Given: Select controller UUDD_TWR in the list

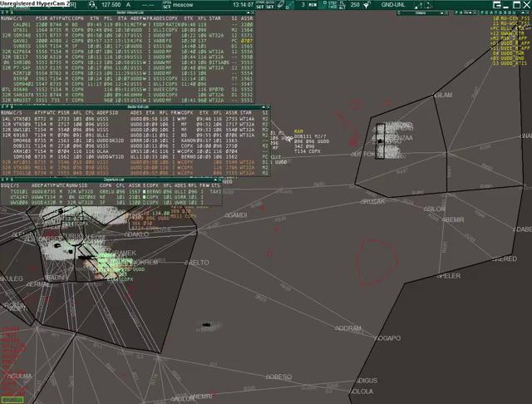Looking at the screenshot, I should point(508,53).
